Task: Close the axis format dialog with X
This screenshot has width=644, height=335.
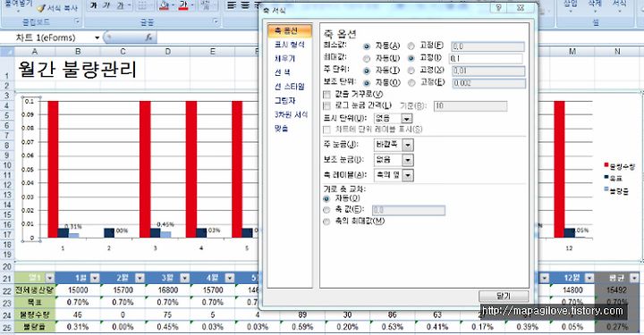Action: pos(521,8)
